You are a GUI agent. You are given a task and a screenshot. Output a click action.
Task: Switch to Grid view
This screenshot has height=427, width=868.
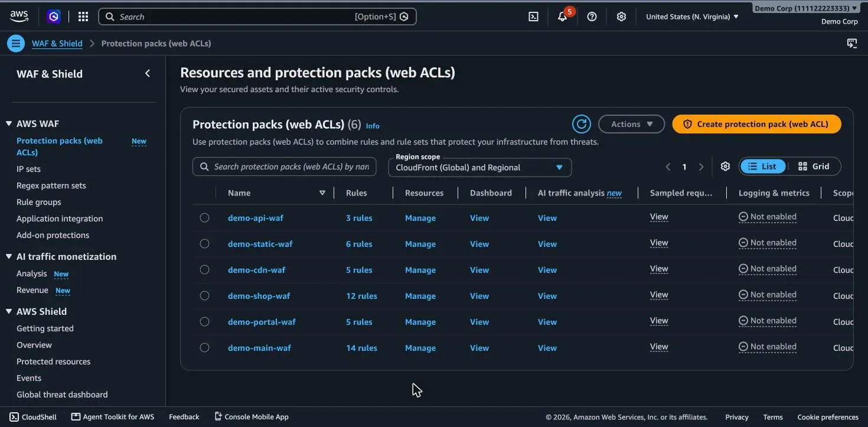point(814,167)
